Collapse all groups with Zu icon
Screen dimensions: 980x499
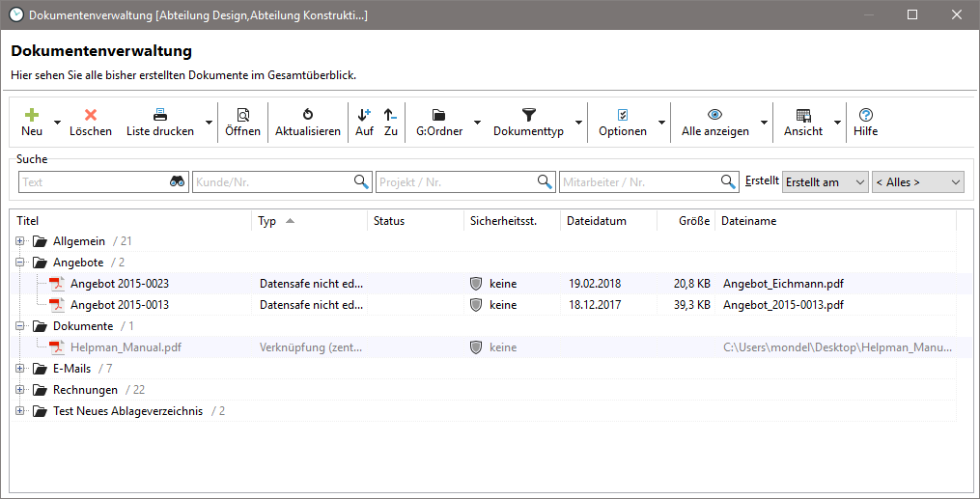390,114
